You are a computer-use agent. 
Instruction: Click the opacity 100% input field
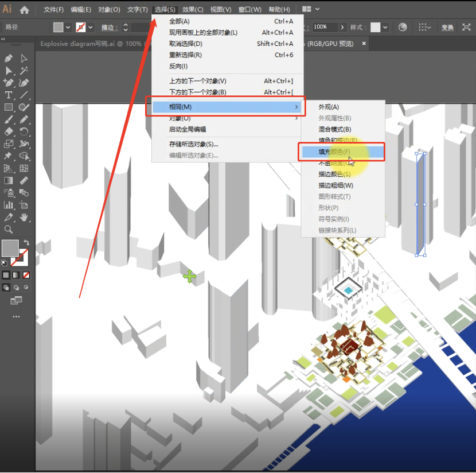(324, 28)
